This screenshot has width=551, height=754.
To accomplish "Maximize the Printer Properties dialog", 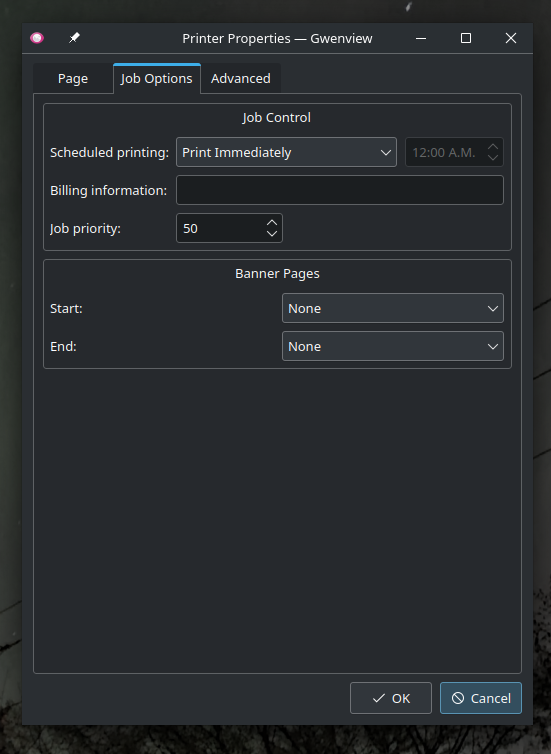I will point(466,38).
